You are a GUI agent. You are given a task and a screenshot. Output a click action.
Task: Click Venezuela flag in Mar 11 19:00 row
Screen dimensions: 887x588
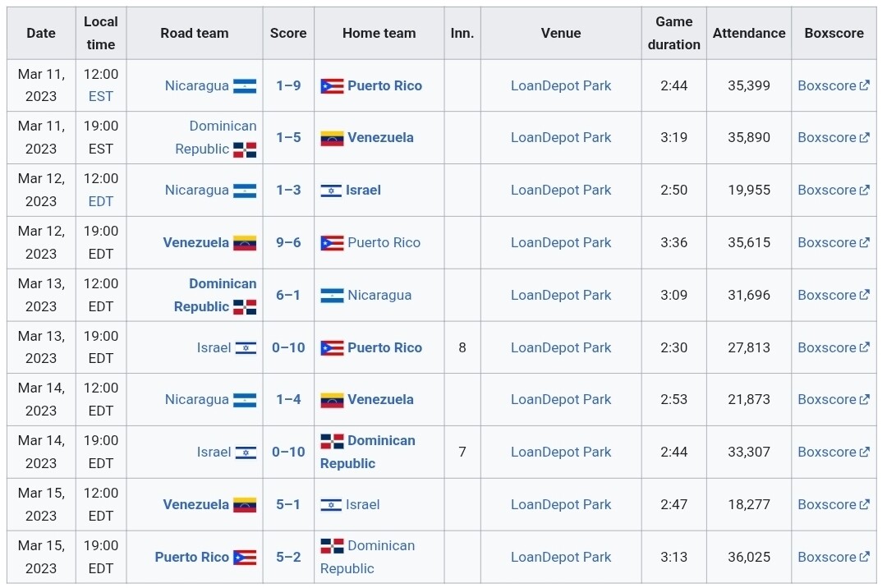point(332,138)
